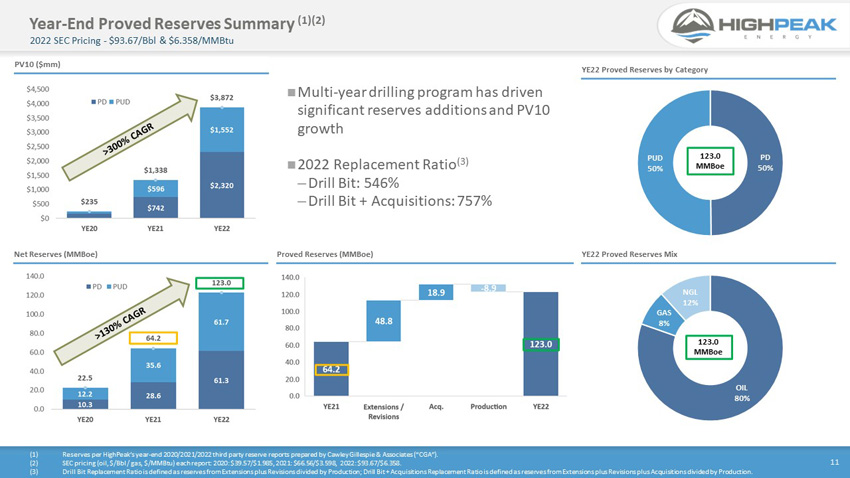Click the yellow-boxed 64.2 label above YE21 bar
The height and width of the screenshot is (478, 850).
(x=153, y=338)
